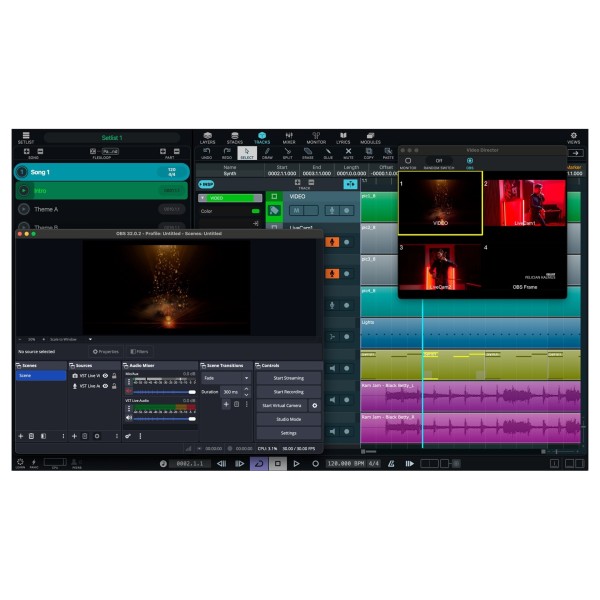600x600 pixels.
Task: Open Sources panel three-dot menu
Action: pos(117,436)
